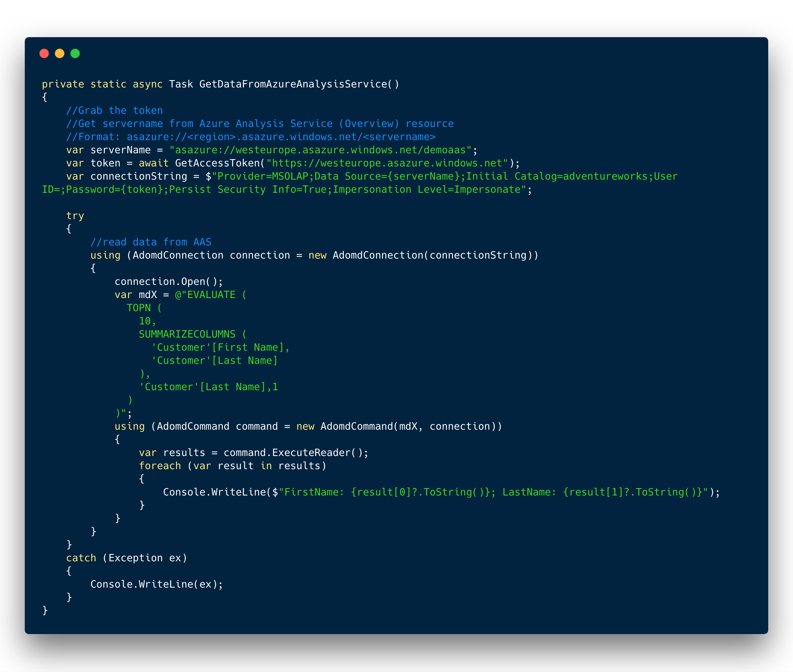The height and width of the screenshot is (672, 793).
Task: Click the method name GetDataFromAzureAnalysisService
Action: point(293,84)
